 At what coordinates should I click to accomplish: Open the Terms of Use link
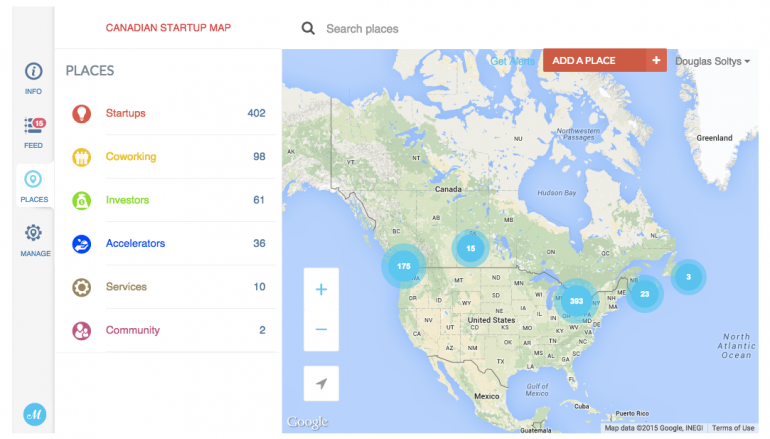pos(733,428)
